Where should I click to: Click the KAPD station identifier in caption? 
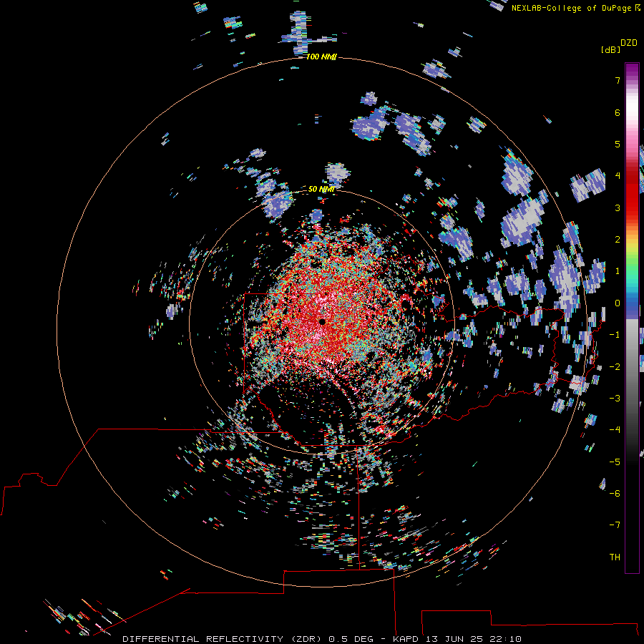pyautogui.click(x=406, y=639)
